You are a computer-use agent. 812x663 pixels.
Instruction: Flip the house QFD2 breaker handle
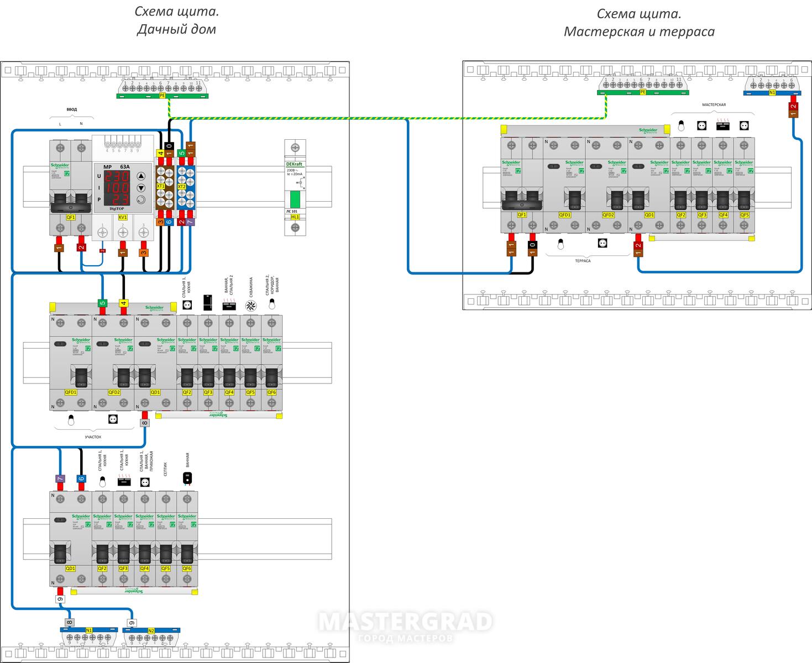124,378
